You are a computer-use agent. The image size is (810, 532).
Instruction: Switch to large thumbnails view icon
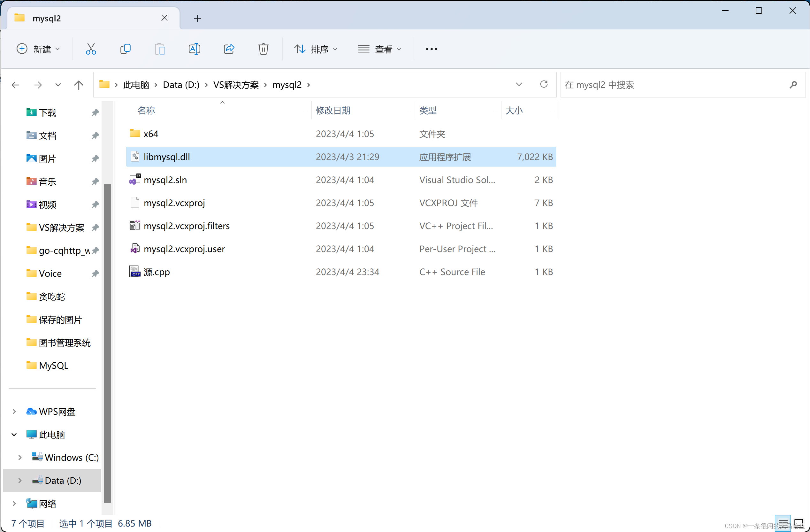coord(799,523)
